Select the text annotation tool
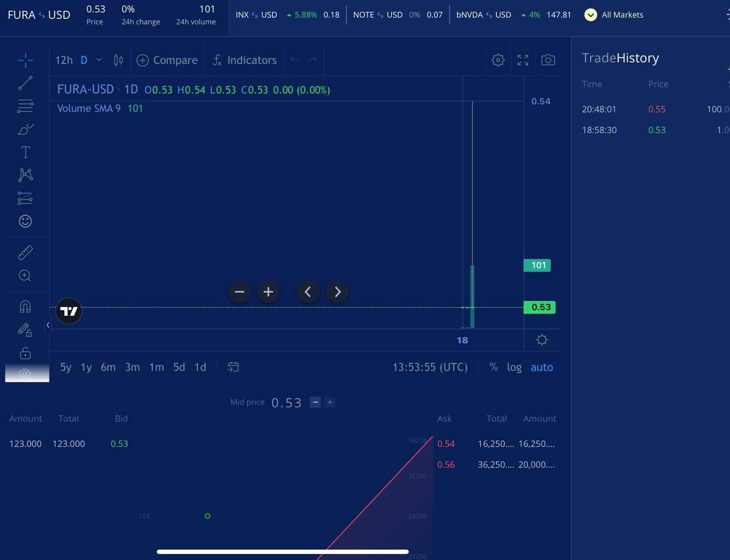Image resolution: width=730 pixels, height=560 pixels. pos(25,152)
